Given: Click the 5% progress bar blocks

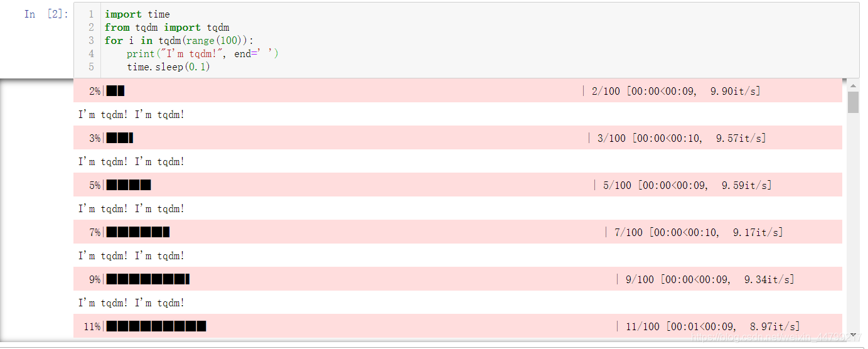Looking at the screenshot, I should click(129, 185).
